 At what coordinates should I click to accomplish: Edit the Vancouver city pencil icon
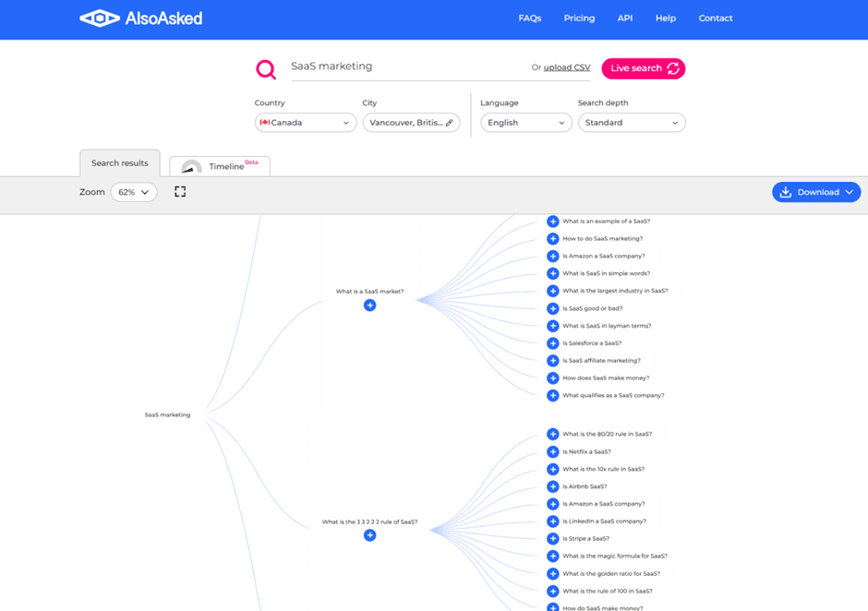point(450,123)
